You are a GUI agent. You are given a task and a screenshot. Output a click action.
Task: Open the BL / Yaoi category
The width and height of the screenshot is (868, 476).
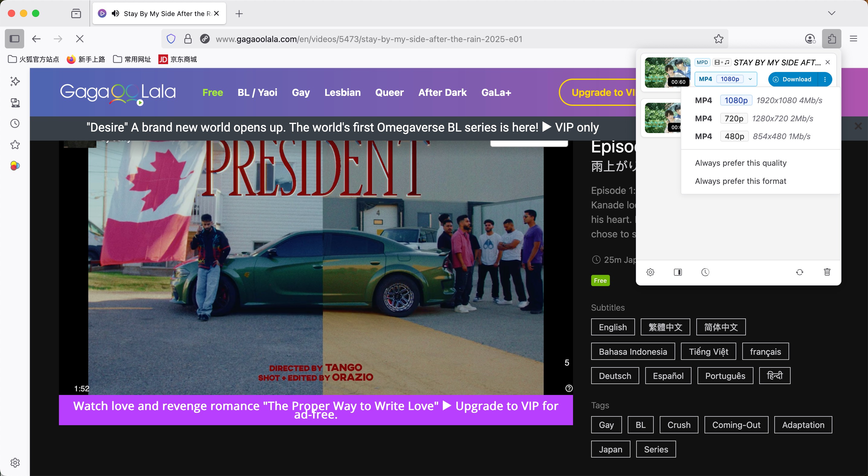[x=257, y=92]
